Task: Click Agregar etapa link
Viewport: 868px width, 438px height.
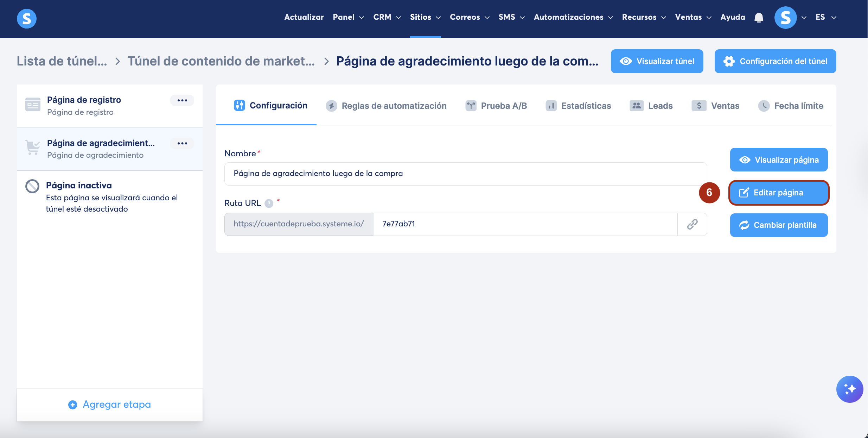Action: click(110, 405)
